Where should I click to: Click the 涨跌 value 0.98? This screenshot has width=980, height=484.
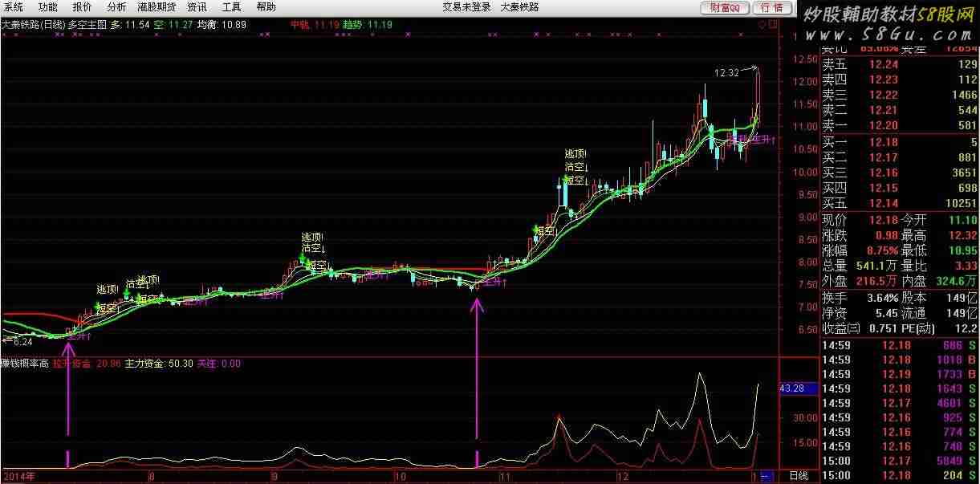click(x=887, y=235)
